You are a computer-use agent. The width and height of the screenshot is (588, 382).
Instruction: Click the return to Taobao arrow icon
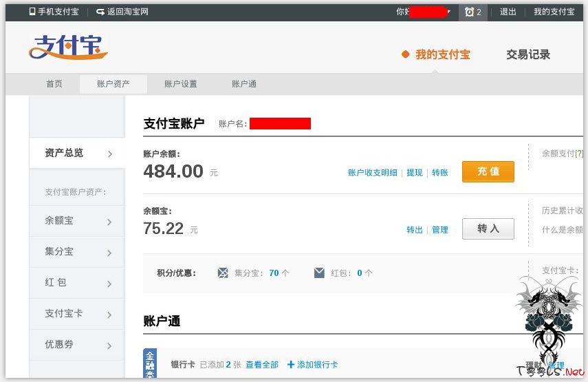[x=100, y=12]
